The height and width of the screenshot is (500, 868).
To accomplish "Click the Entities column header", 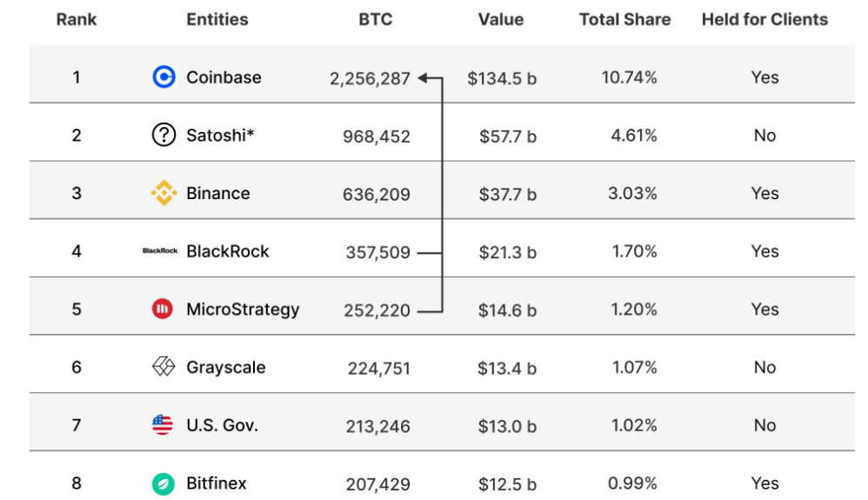I will 217,19.
